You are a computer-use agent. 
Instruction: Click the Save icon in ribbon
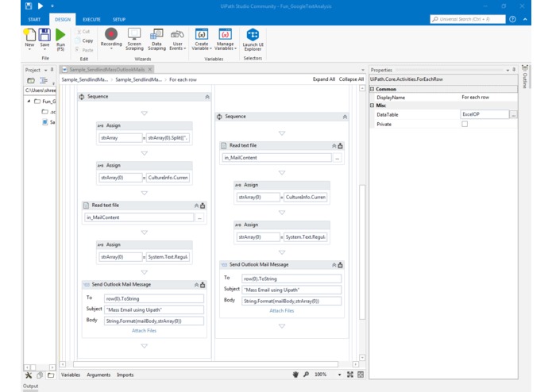pyautogui.click(x=44, y=35)
